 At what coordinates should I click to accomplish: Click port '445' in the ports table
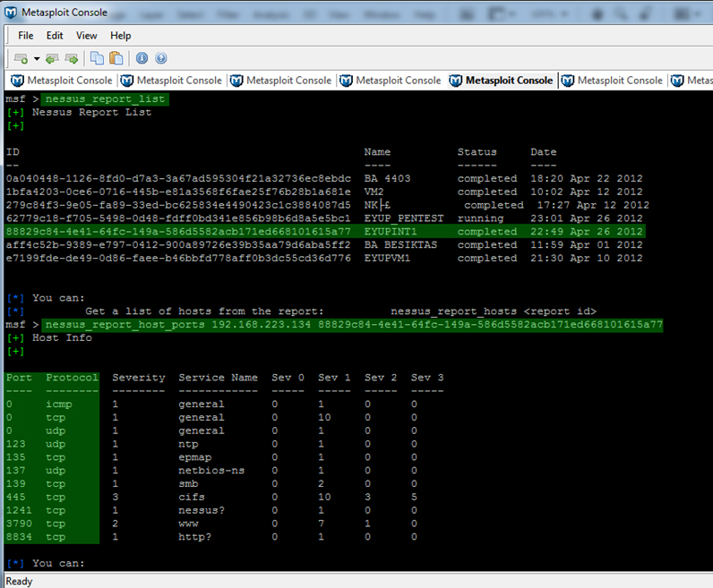pyautogui.click(x=16, y=497)
